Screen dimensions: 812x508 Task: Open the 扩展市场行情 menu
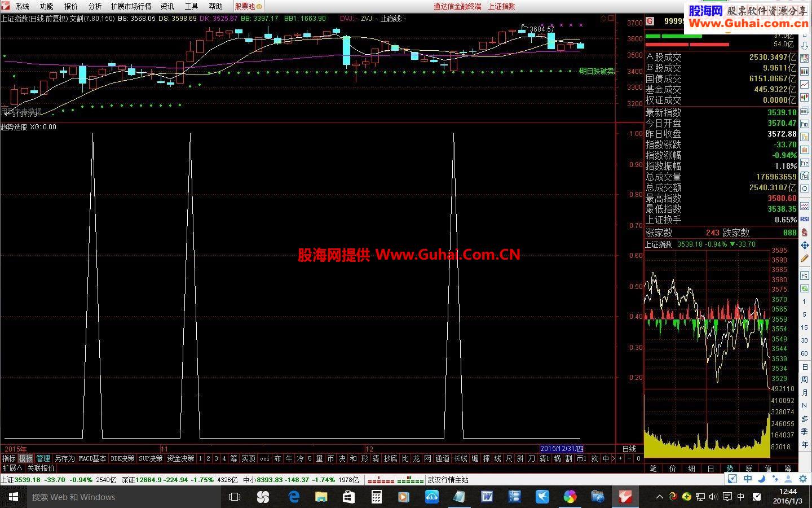pos(131,6)
